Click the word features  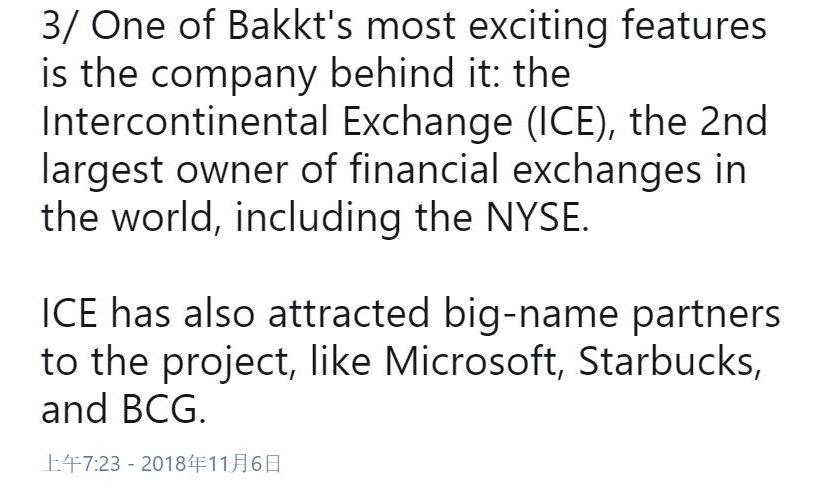[694, 25]
